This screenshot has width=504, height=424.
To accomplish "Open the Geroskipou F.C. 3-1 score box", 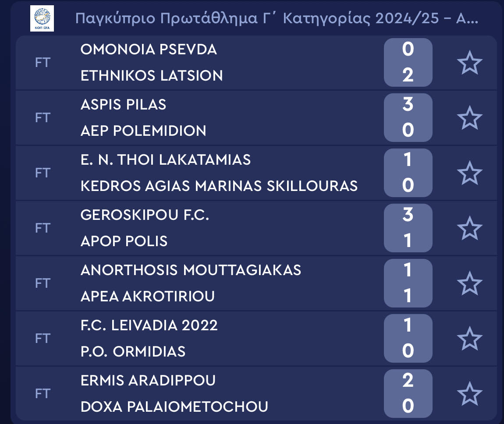I will [408, 228].
